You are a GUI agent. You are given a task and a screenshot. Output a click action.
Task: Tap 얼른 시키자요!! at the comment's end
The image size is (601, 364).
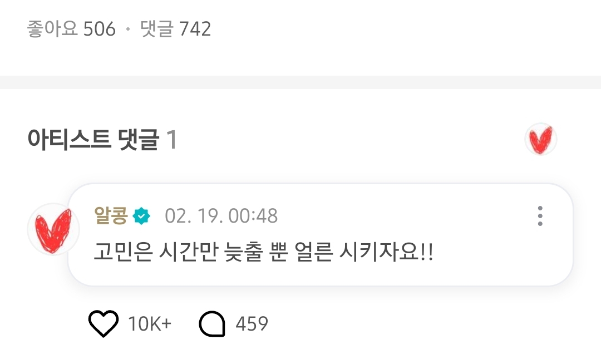coord(364,253)
